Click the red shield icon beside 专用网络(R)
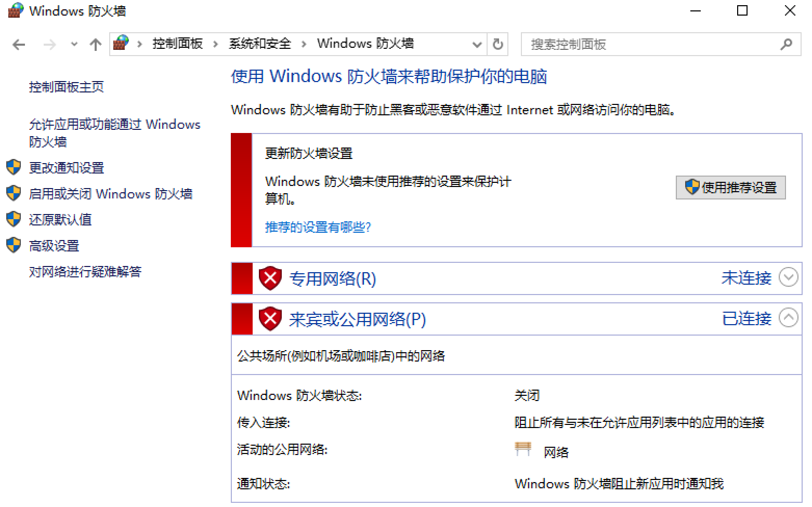The image size is (812, 507). click(270, 278)
